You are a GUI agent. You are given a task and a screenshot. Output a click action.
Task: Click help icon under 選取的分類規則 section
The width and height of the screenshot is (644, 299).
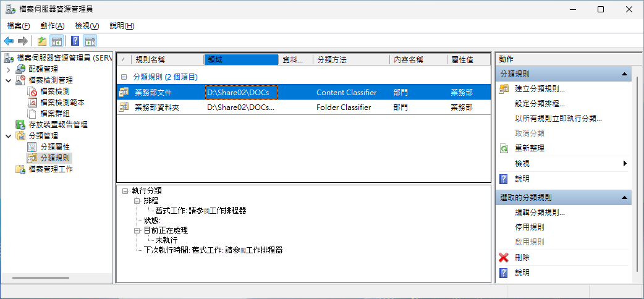click(504, 272)
